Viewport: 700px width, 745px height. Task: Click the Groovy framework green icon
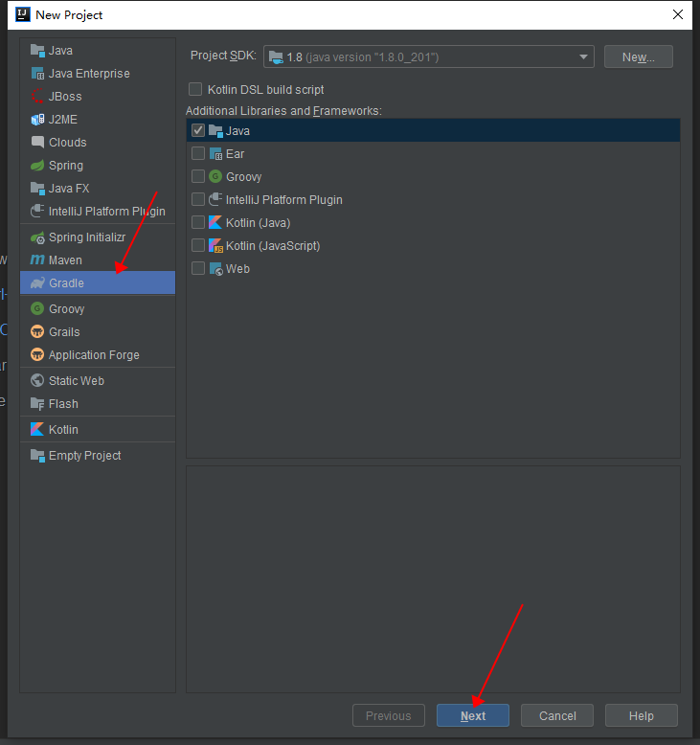pos(215,177)
